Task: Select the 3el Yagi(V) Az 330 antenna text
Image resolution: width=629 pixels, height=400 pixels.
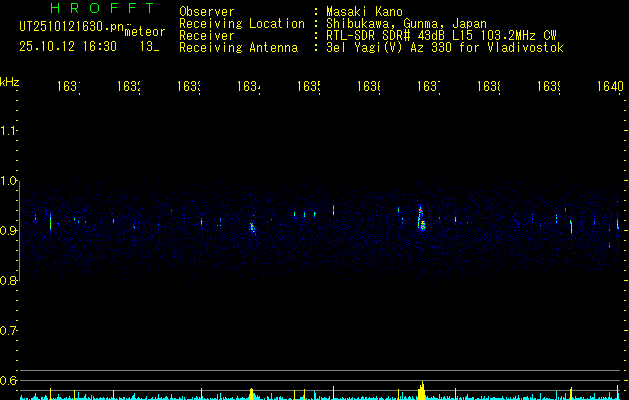Action: [x=445, y=48]
